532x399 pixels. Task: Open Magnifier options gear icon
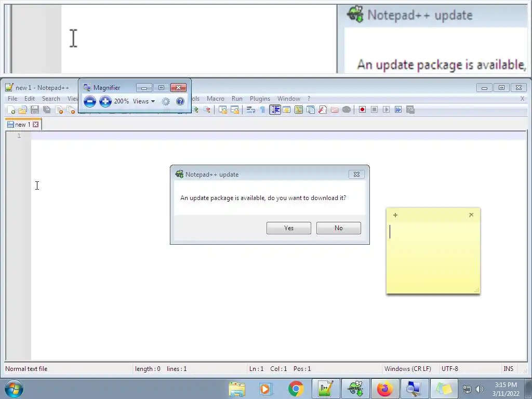tap(166, 101)
